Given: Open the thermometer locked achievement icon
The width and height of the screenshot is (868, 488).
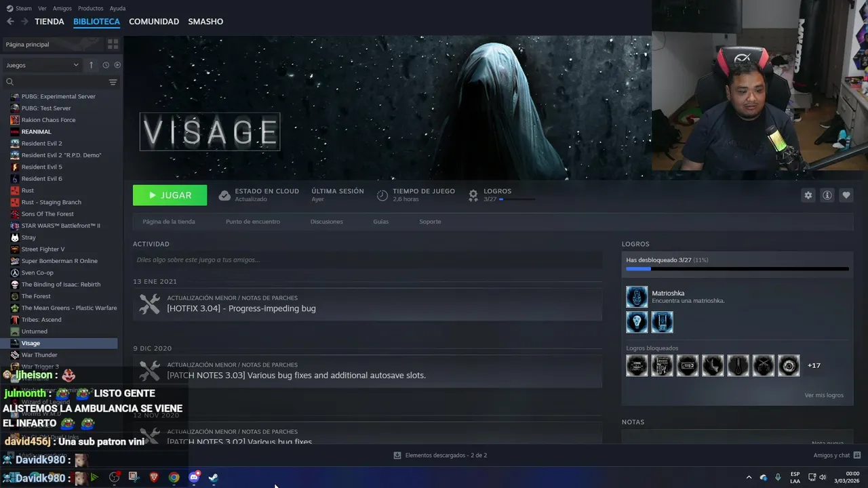Looking at the screenshot, I should (738, 365).
